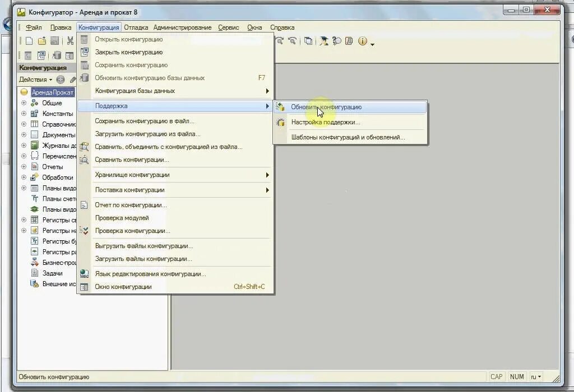Open the Администрирование menu
Screen dimensions: 574x392
click(x=182, y=27)
